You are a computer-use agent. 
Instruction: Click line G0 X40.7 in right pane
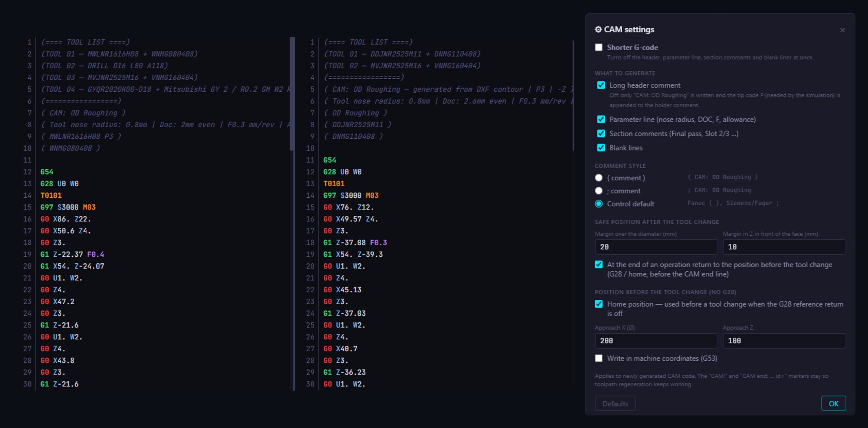tap(340, 349)
